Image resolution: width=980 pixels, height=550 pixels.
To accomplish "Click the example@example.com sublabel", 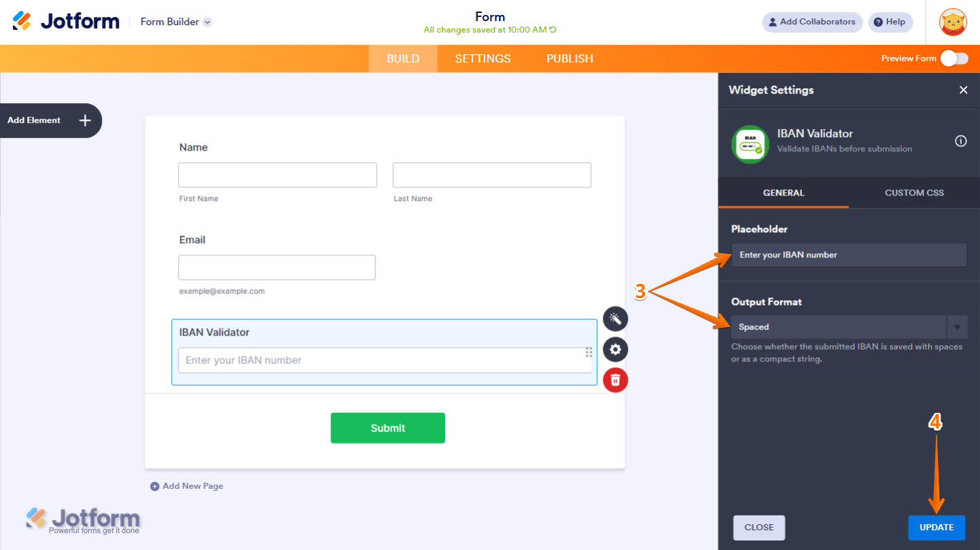I will [222, 291].
